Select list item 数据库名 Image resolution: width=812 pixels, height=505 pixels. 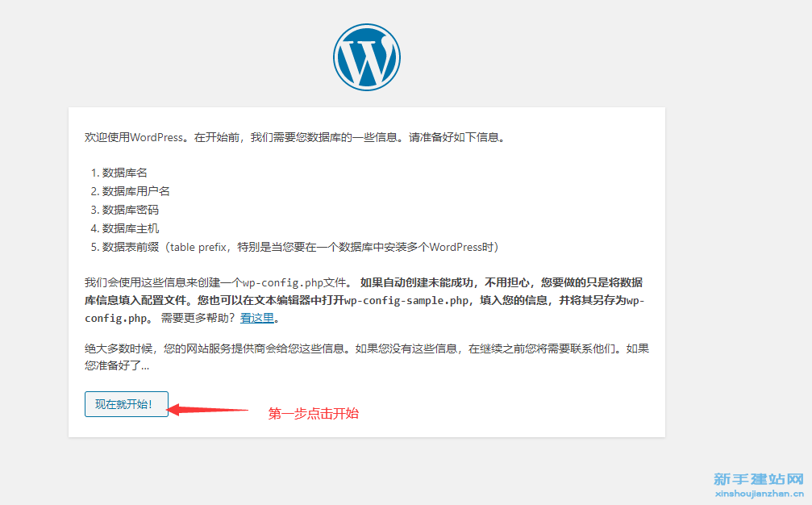[x=124, y=173]
